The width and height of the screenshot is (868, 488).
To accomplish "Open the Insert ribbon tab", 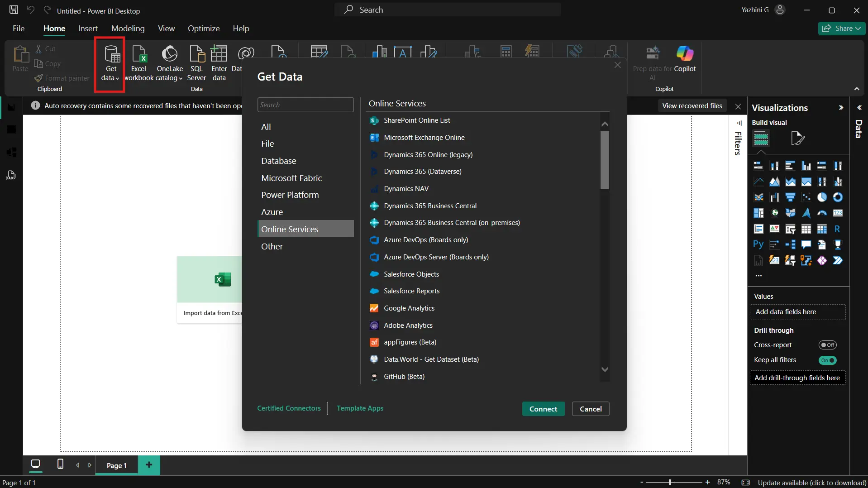I will 88,28.
